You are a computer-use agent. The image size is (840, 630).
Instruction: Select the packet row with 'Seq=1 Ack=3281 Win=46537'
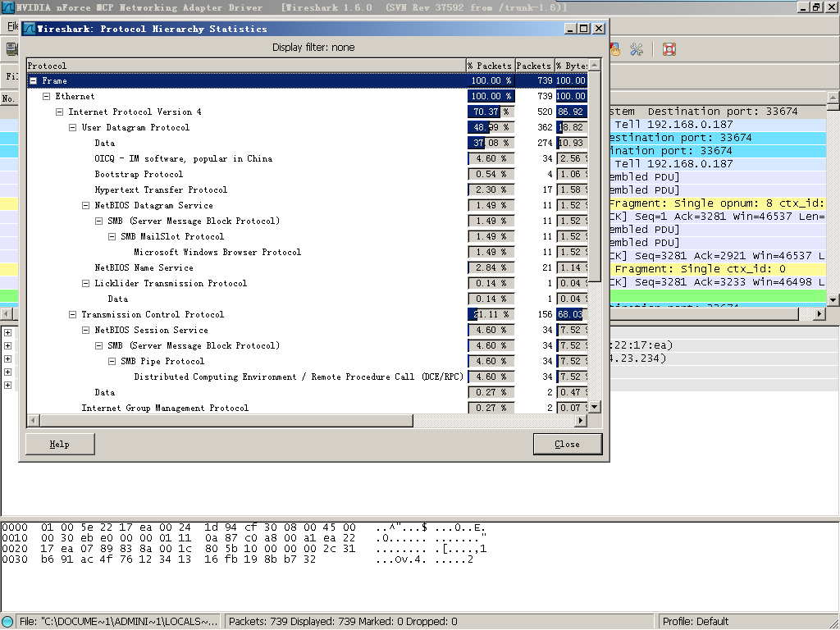point(717,217)
